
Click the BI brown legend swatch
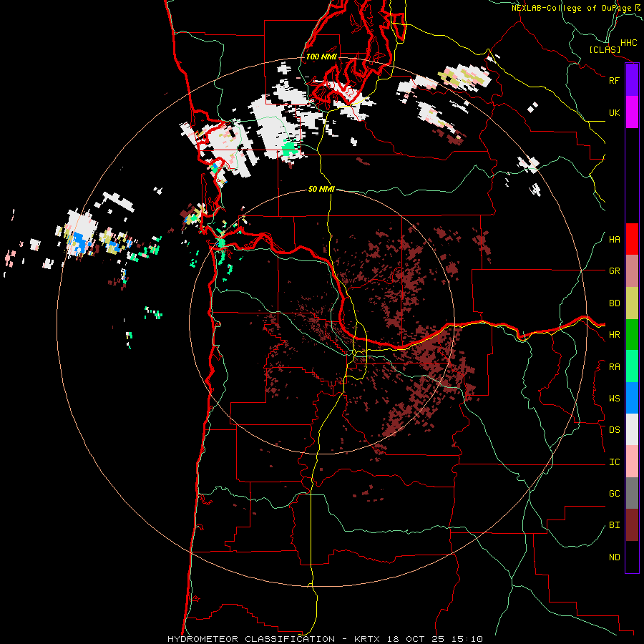pyautogui.click(x=632, y=525)
